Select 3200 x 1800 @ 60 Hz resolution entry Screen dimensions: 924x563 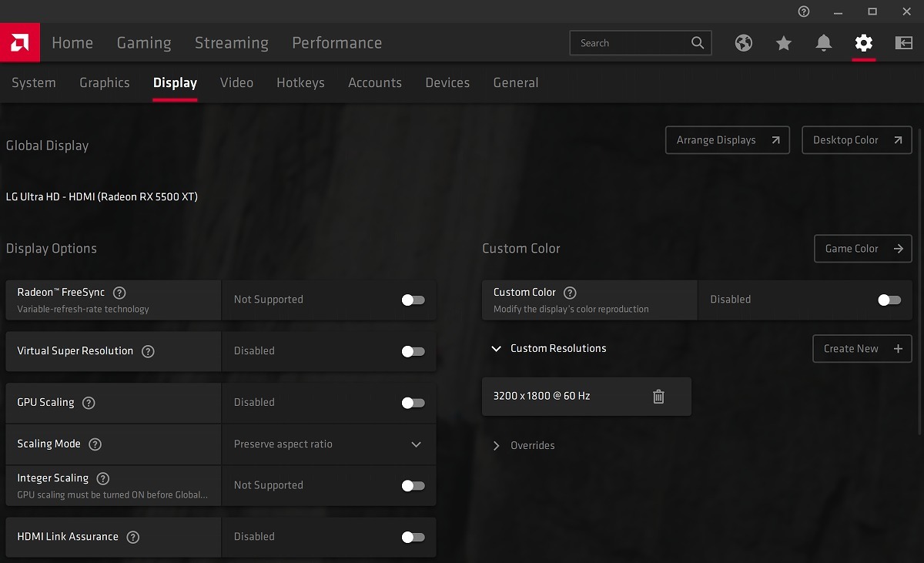pos(587,397)
